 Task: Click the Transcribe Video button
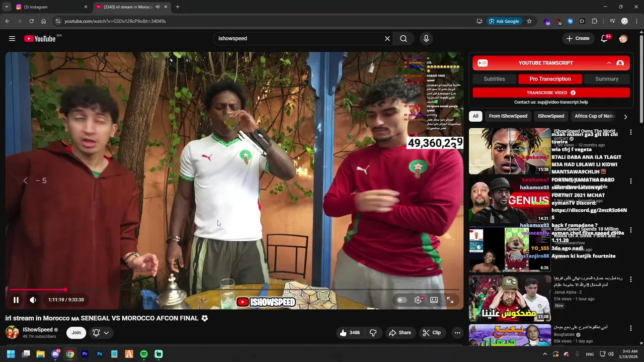551,93
